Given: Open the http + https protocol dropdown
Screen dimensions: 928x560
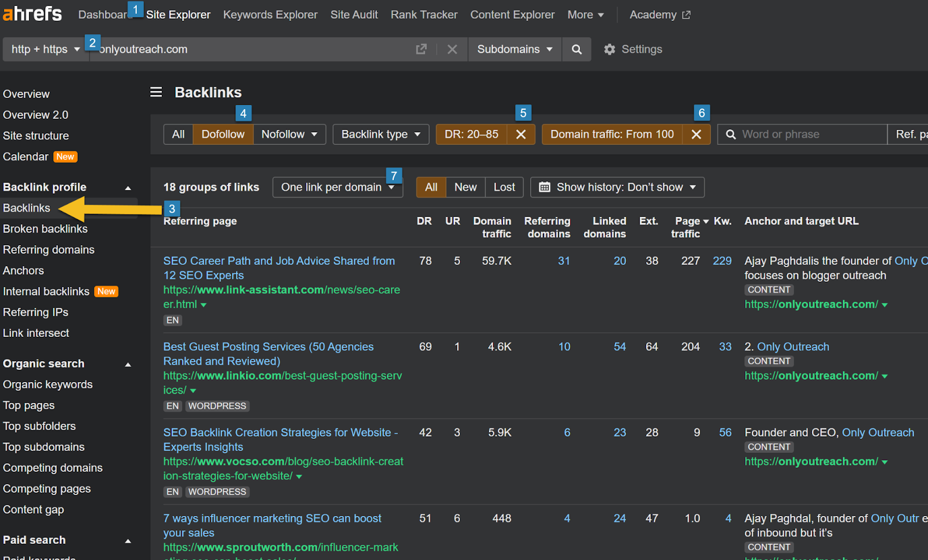Looking at the screenshot, I should pyautogui.click(x=46, y=49).
